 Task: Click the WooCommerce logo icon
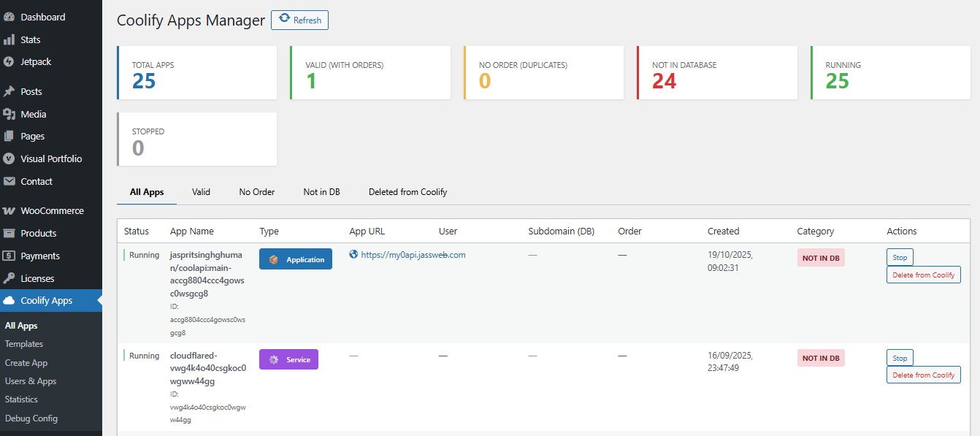coord(9,210)
